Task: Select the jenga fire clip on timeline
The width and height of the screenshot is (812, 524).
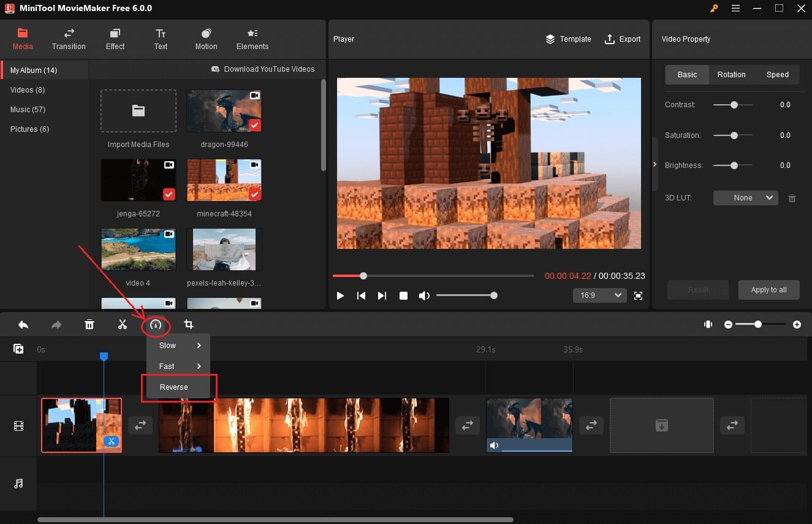Action: [304, 425]
